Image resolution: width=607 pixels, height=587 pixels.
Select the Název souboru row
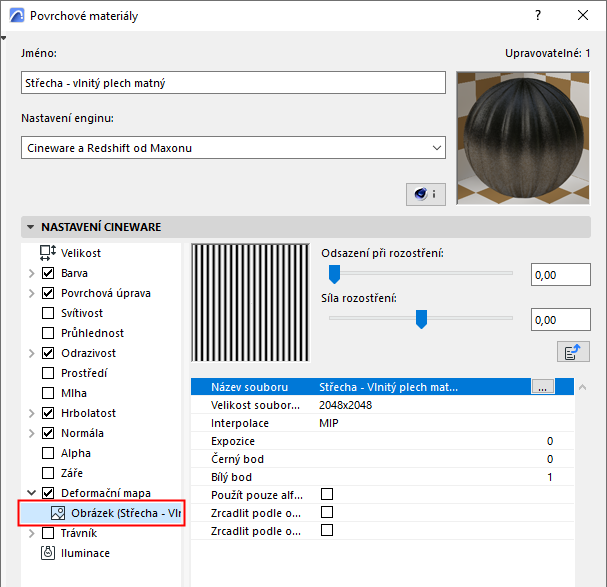[382, 387]
